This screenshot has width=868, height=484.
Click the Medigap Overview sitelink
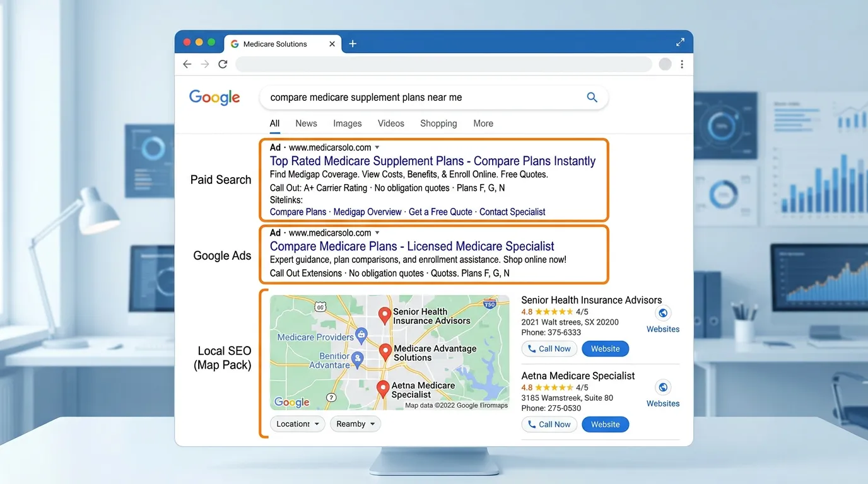(367, 212)
